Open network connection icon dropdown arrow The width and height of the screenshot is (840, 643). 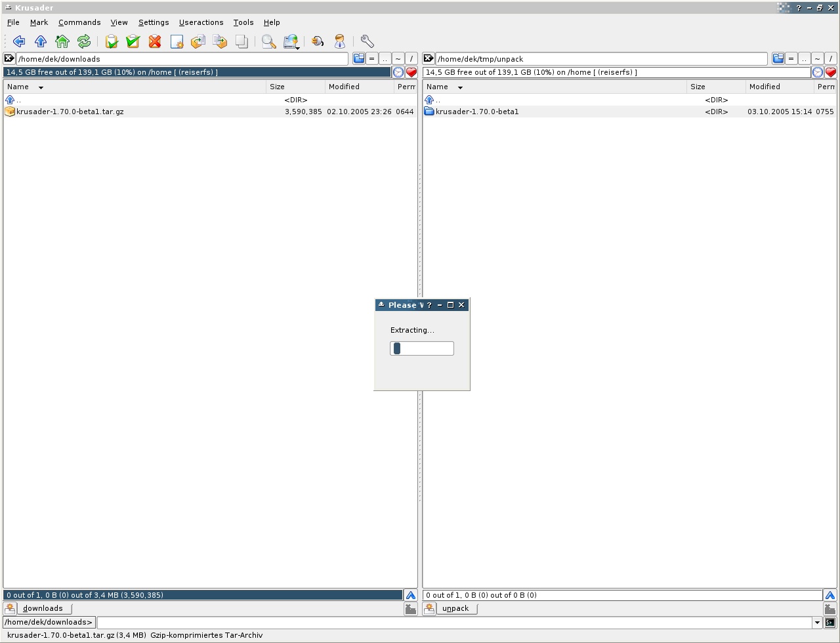coord(298,48)
